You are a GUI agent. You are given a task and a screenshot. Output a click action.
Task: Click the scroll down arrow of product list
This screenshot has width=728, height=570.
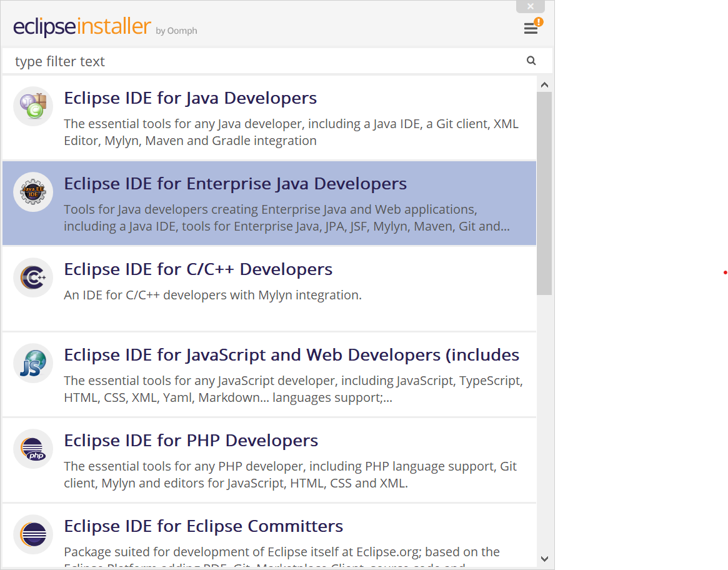545,559
